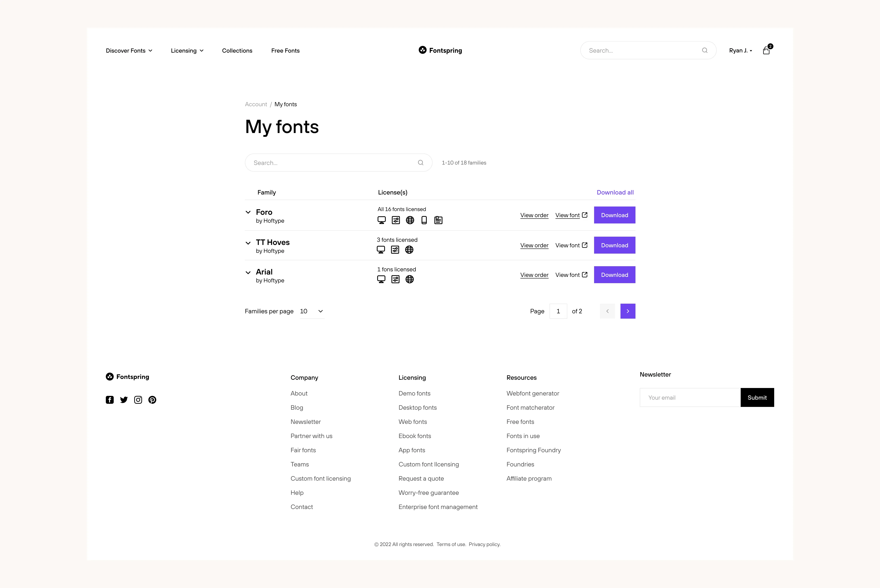Click the search icon in the fonts list
Viewport: 880px width, 588px height.
point(421,162)
